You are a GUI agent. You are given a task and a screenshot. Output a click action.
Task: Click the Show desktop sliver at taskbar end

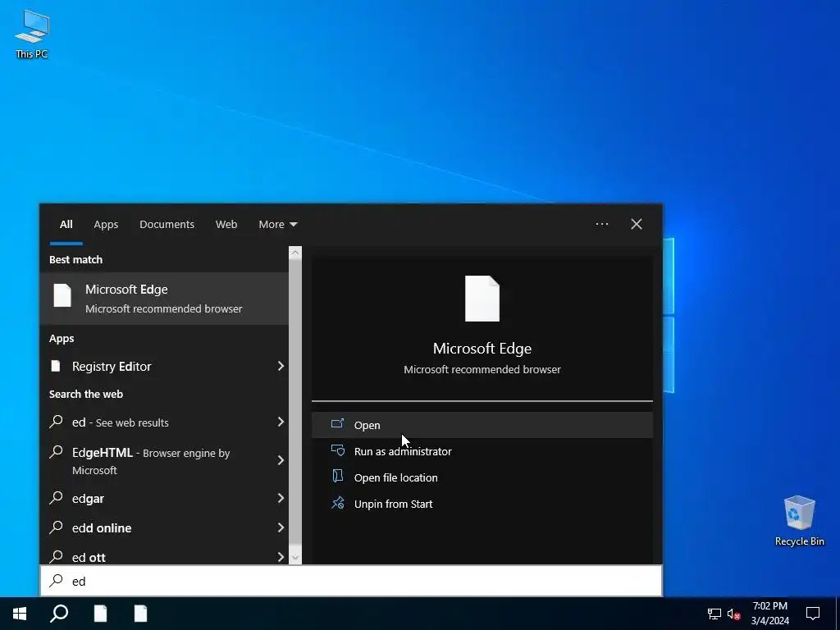point(838,614)
